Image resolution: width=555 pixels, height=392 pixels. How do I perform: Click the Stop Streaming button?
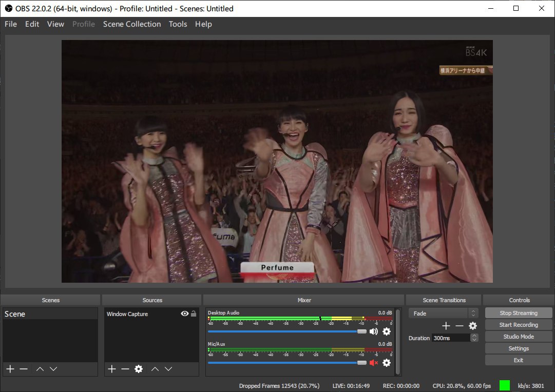click(519, 313)
